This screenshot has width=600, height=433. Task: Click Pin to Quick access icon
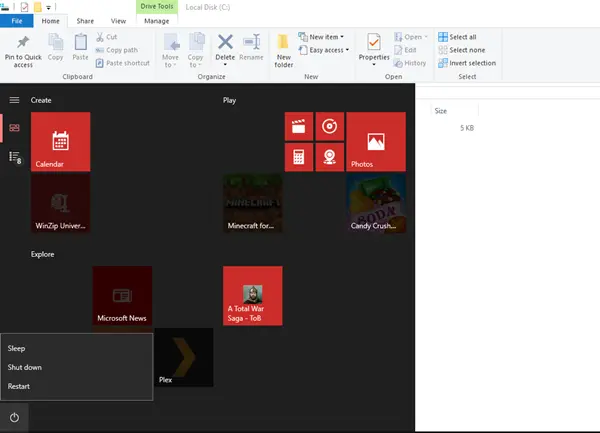[x=23, y=42]
